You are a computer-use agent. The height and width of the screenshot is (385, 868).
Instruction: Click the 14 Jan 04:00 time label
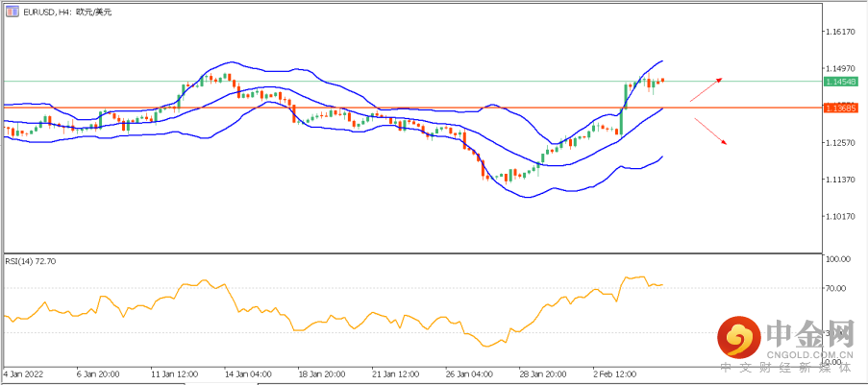248,373
